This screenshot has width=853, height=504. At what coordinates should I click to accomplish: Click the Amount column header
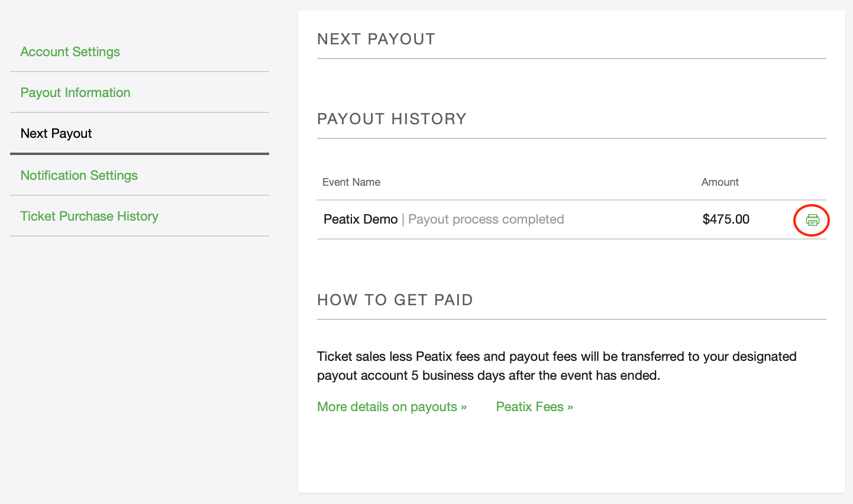click(720, 182)
